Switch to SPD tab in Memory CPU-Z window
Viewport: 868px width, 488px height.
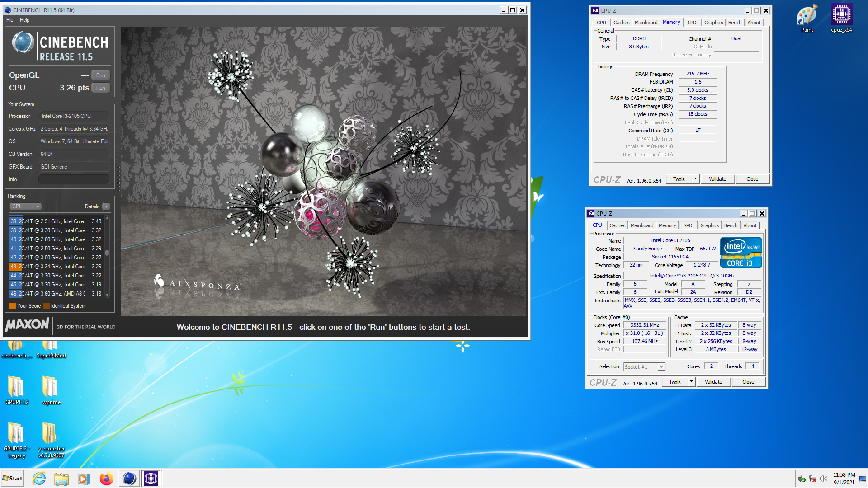pos(692,23)
